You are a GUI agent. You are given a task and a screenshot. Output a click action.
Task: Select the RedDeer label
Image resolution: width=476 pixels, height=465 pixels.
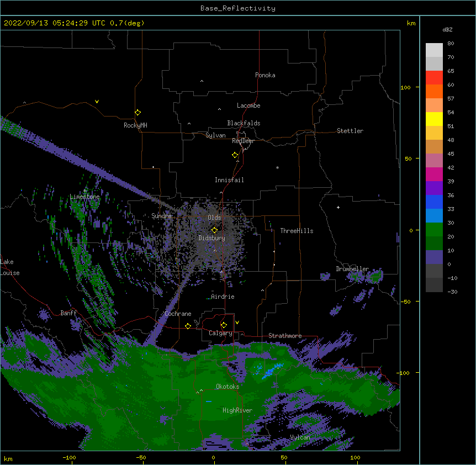pos(243,141)
